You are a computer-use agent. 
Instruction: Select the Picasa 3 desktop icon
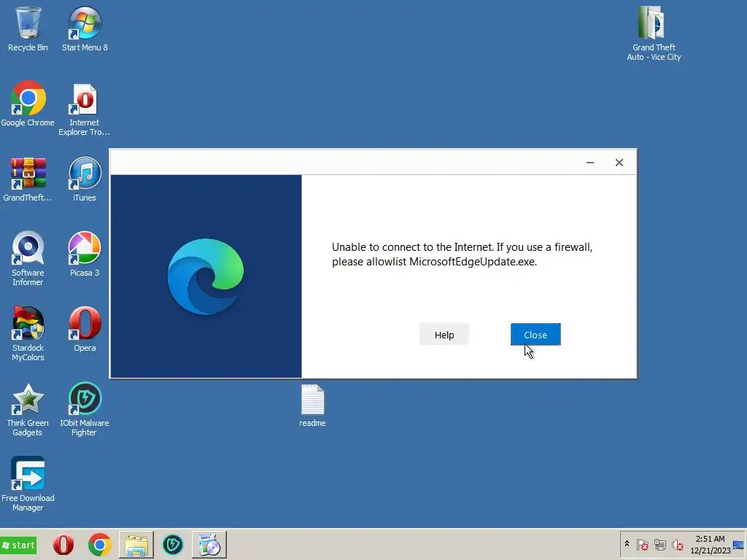85,254
